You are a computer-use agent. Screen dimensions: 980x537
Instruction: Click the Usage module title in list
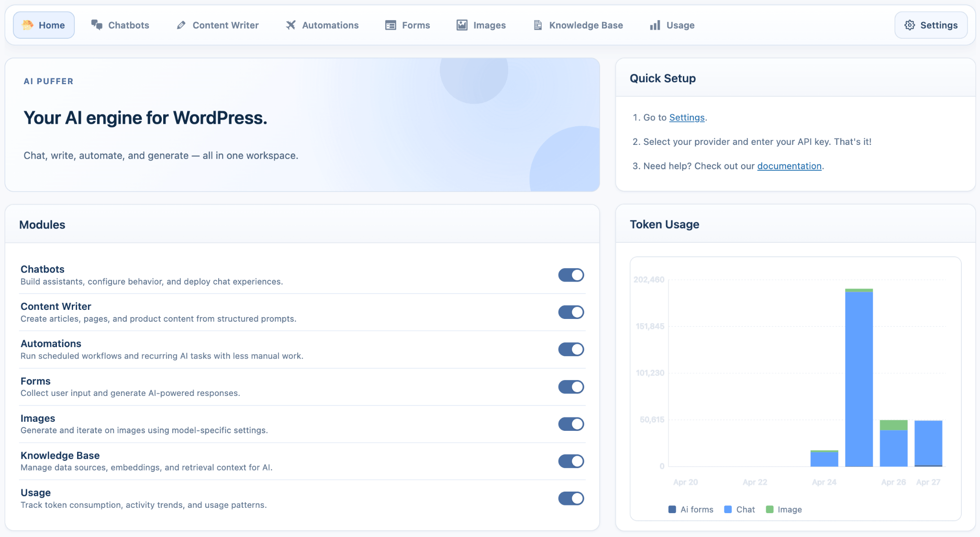pyautogui.click(x=35, y=493)
